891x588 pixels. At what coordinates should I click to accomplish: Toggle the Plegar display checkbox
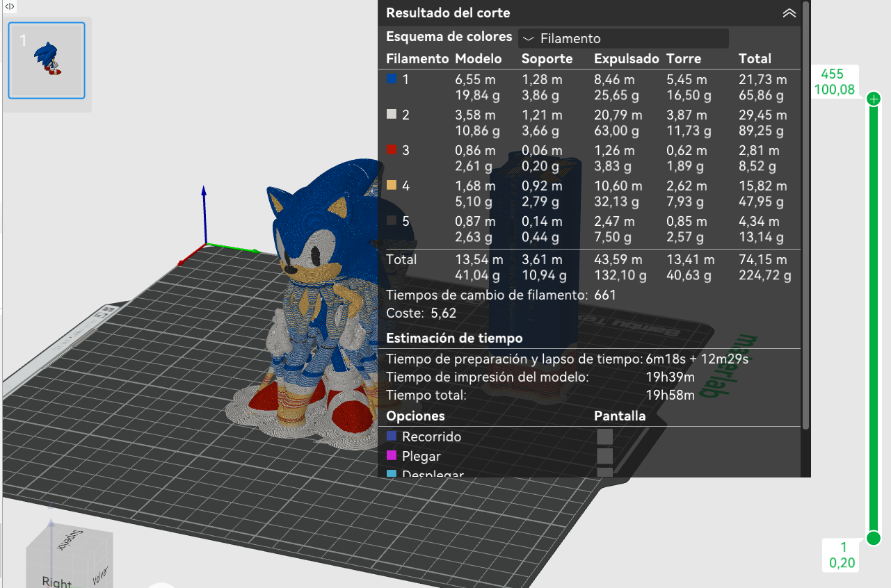click(x=605, y=456)
